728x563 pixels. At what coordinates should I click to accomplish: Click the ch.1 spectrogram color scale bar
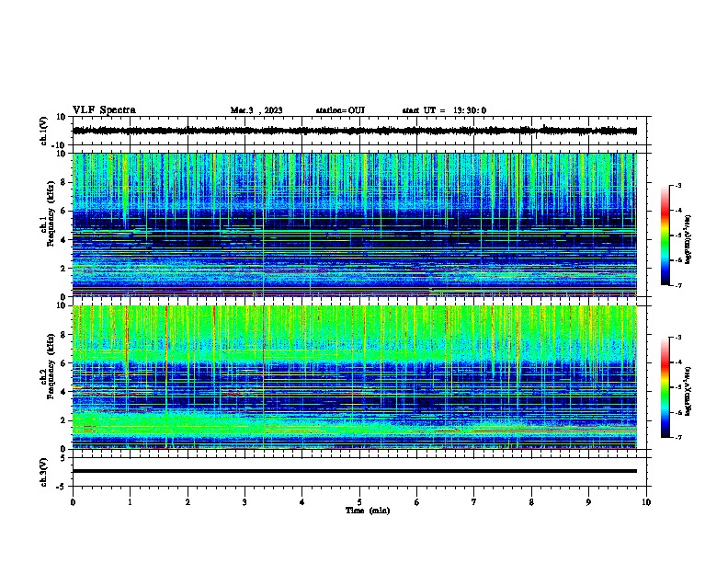665,236
